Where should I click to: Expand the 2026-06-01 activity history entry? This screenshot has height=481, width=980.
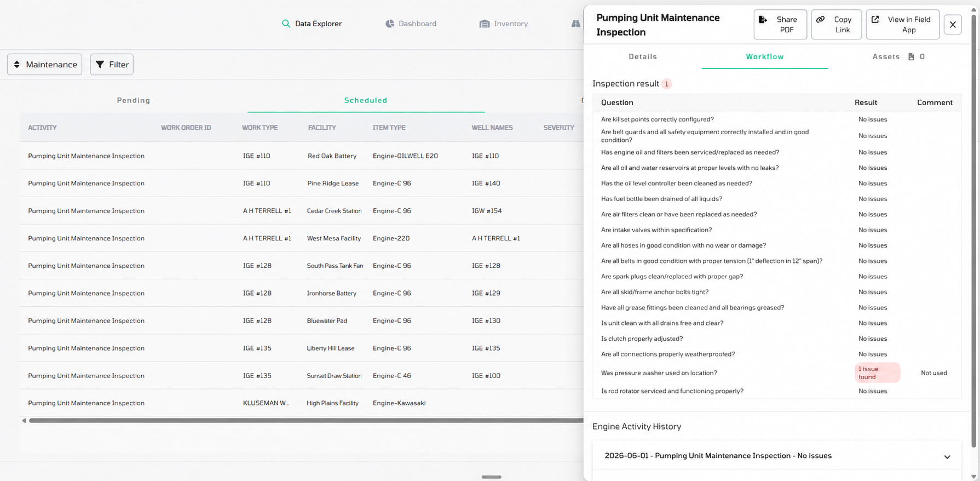click(947, 456)
